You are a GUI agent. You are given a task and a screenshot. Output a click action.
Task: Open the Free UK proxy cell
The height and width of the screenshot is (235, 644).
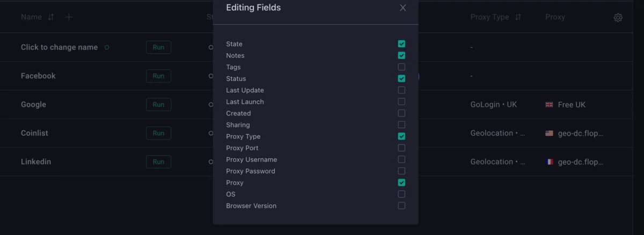click(x=565, y=105)
